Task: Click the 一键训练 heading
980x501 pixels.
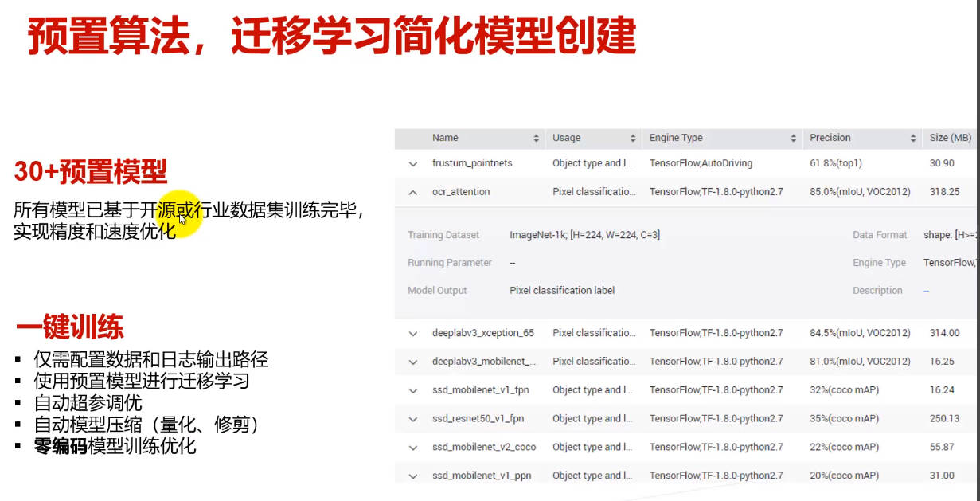Action: [x=69, y=327]
